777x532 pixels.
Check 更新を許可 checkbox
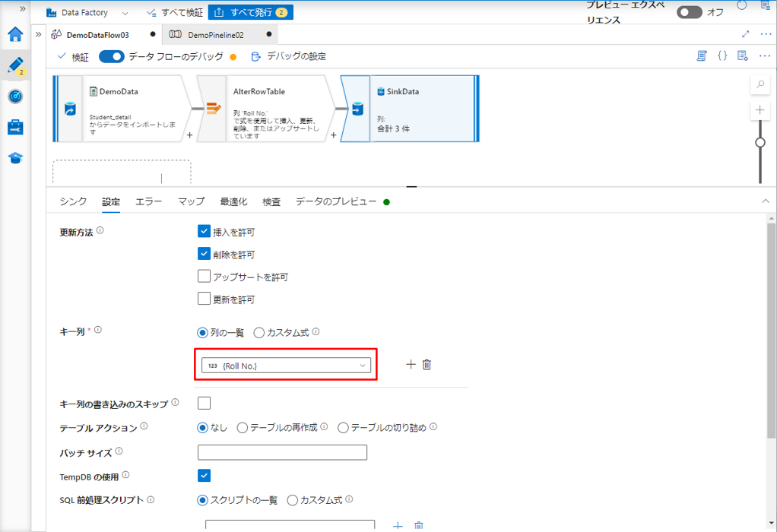[205, 298]
